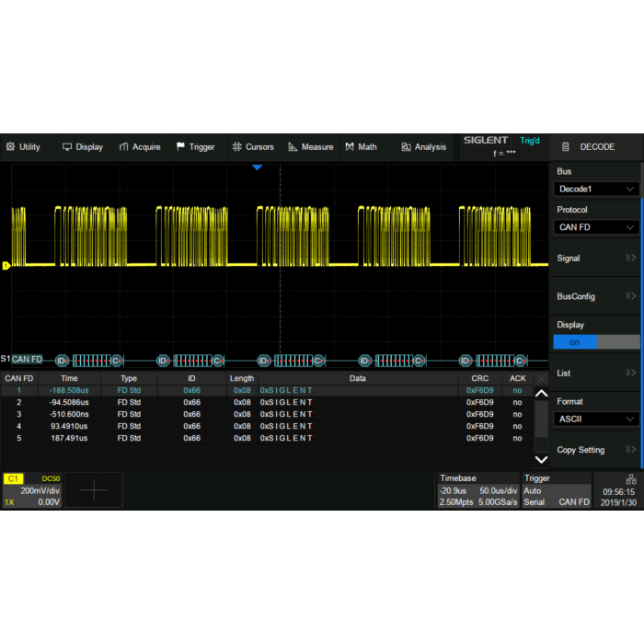Close the decode list table
This screenshot has width=644, height=644.
click(x=541, y=378)
